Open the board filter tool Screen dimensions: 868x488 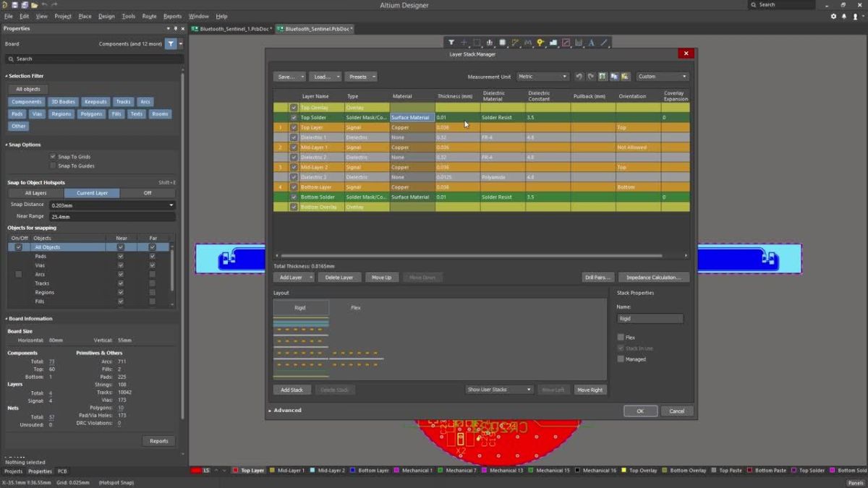point(451,43)
